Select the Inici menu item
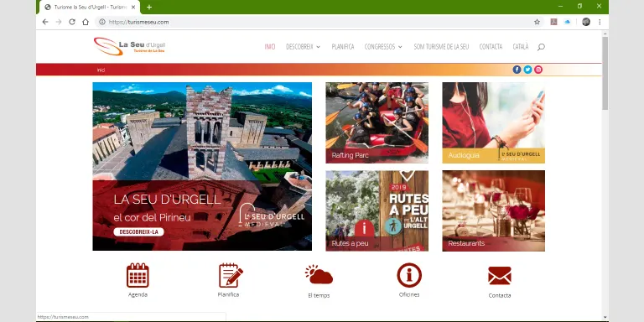Viewport: 644px width, 322px height. point(270,47)
